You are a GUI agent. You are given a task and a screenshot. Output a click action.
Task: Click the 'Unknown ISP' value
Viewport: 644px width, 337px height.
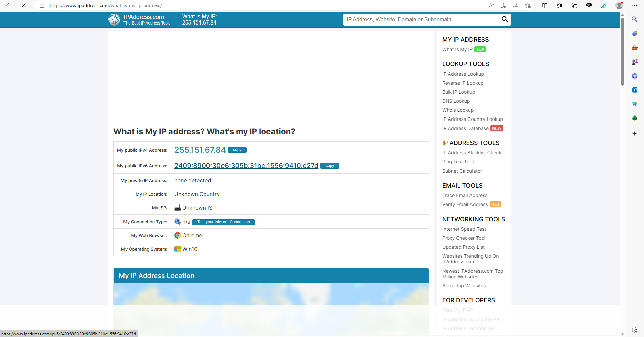(x=199, y=208)
